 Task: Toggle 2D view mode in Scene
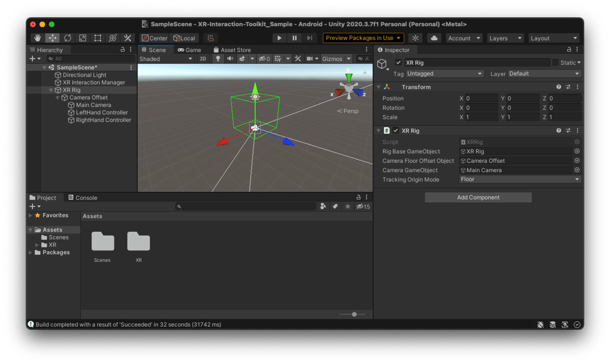[203, 59]
